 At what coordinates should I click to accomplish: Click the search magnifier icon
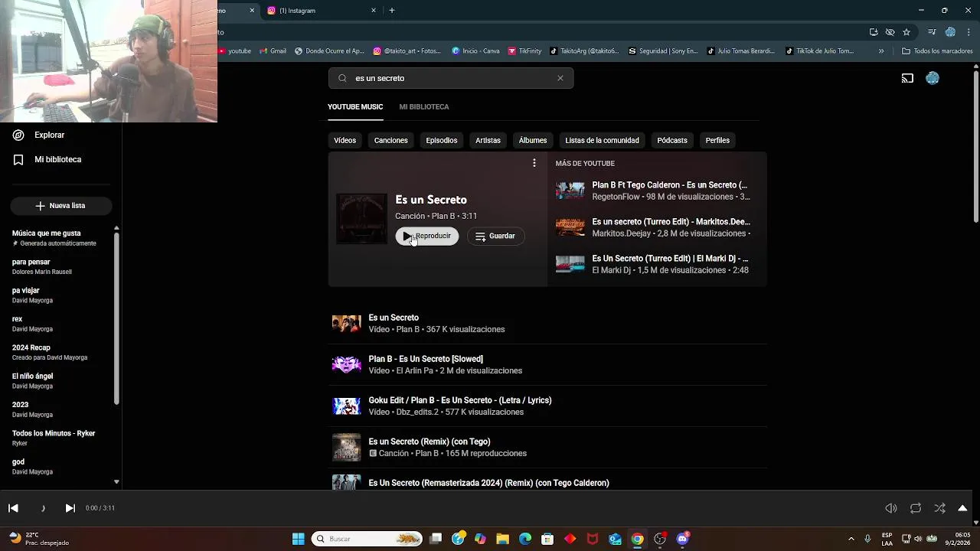coord(342,78)
